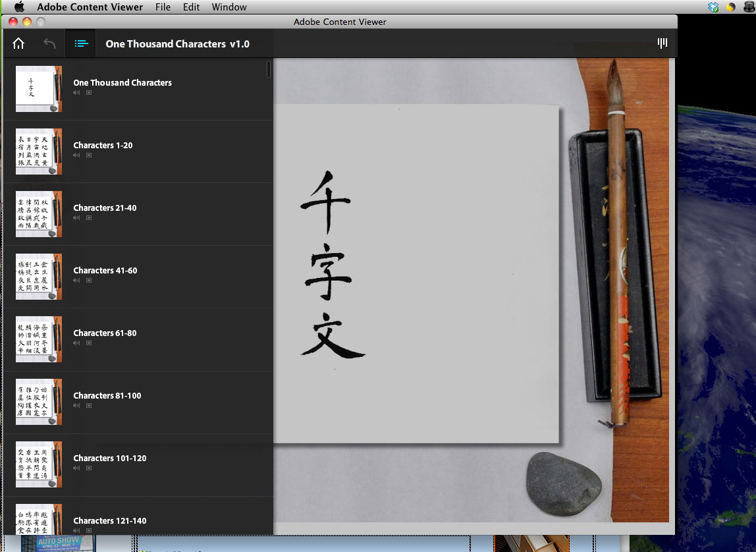This screenshot has width=756, height=552.
Task: Select the Characters 21-40 thumbnail
Action: pyautogui.click(x=39, y=214)
